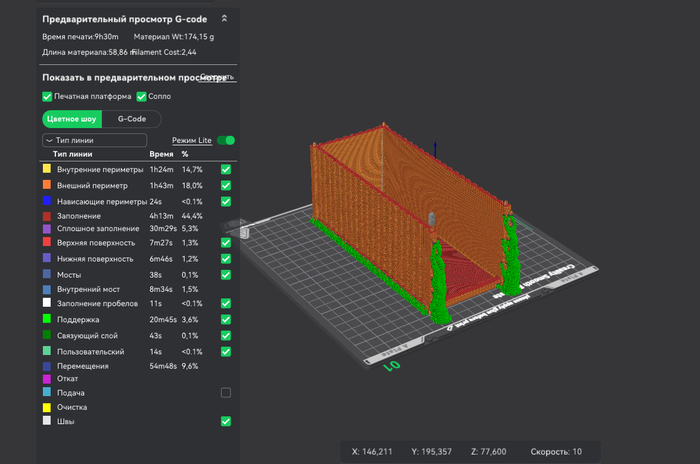The height and width of the screenshot is (464, 700).
Task: Uncheck the "Сопло" checkbox
Action: tap(141, 97)
